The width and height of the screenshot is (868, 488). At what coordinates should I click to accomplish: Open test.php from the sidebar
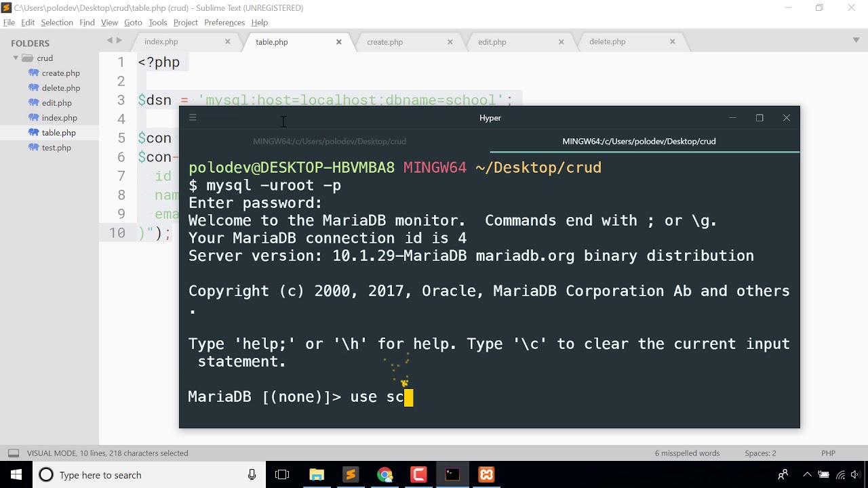point(56,148)
